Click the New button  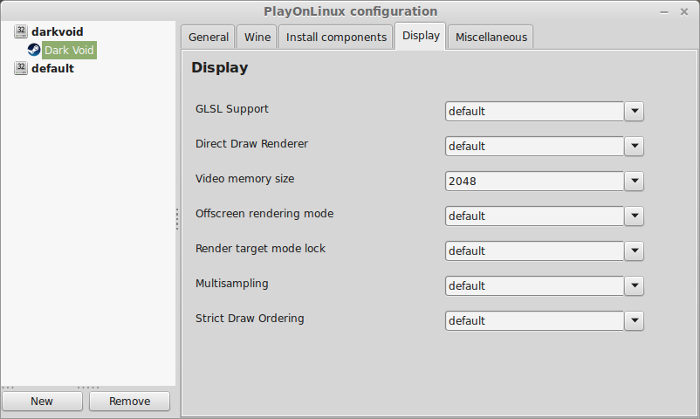pyautogui.click(x=42, y=401)
